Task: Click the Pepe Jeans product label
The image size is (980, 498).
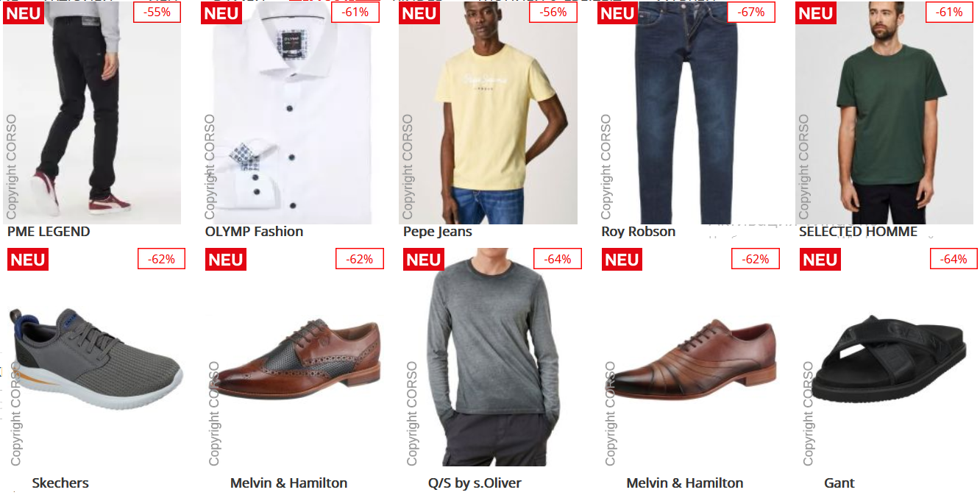Action: pos(438,232)
